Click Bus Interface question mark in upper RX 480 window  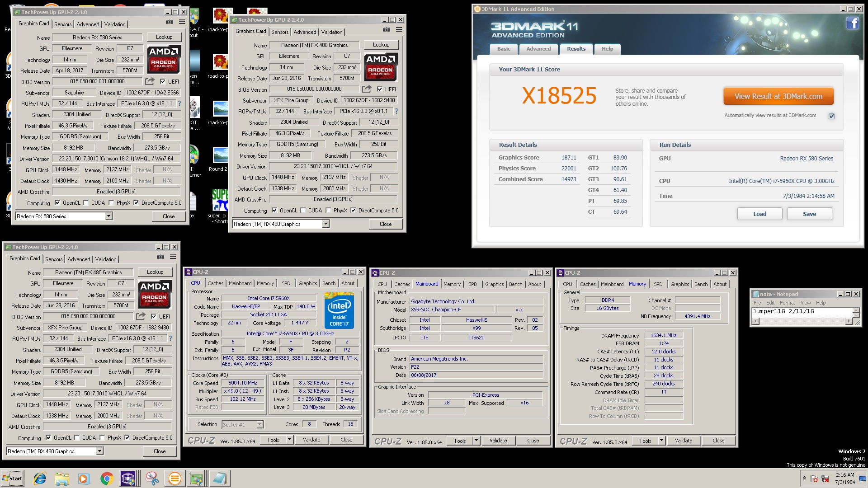pos(396,111)
